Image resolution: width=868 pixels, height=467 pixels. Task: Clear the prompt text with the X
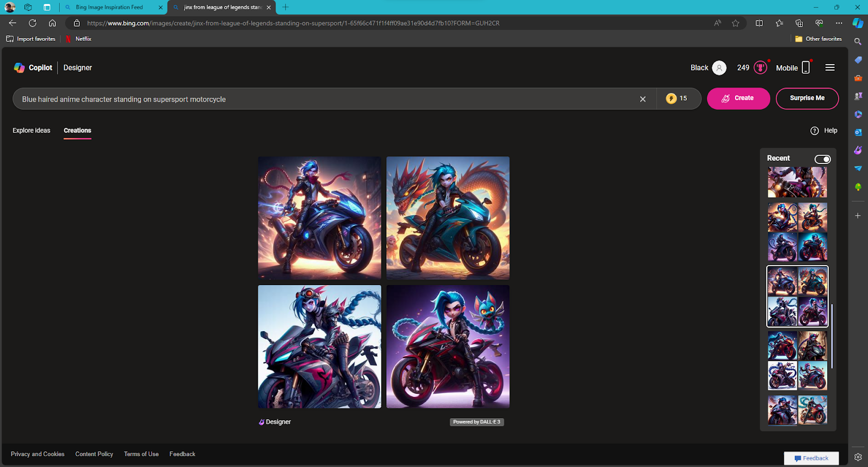pyautogui.click(x=643, y=99)
